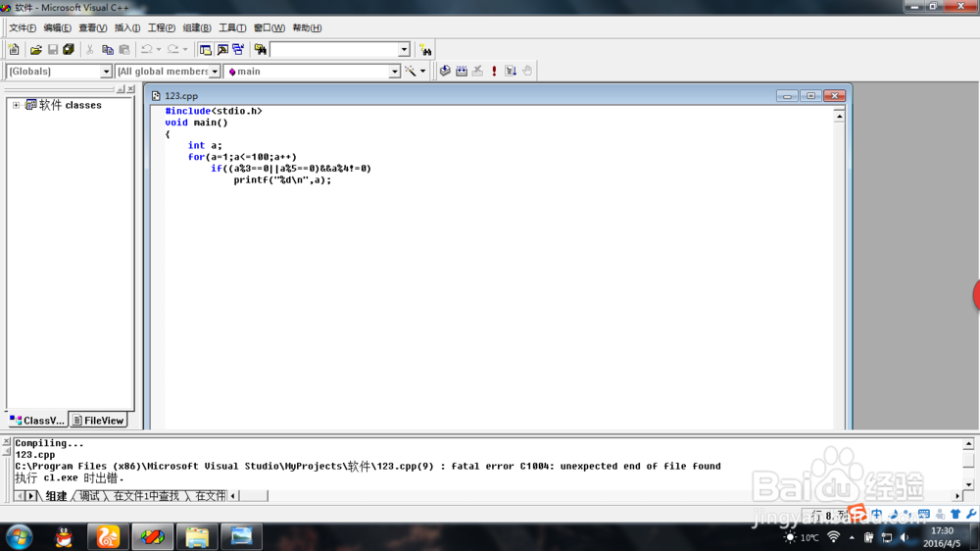Open the 组建(B) menu
This screenshot has width=980, height=551.
[x=196, y=27]
